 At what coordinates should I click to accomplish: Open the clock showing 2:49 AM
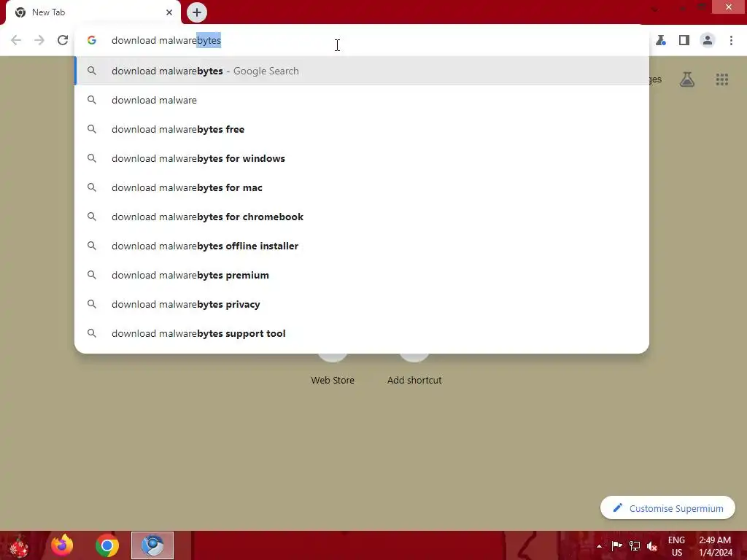click(715, 546)
